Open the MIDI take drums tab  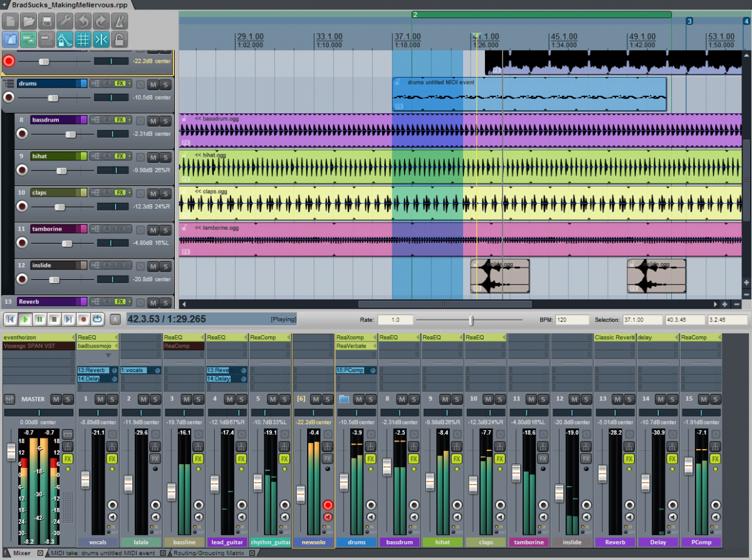[x=103, y=553]
